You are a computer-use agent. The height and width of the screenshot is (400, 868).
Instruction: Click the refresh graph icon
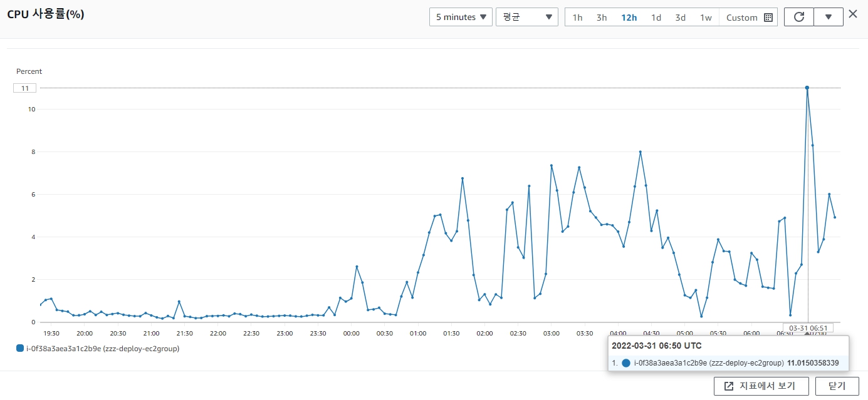point(799,17)
